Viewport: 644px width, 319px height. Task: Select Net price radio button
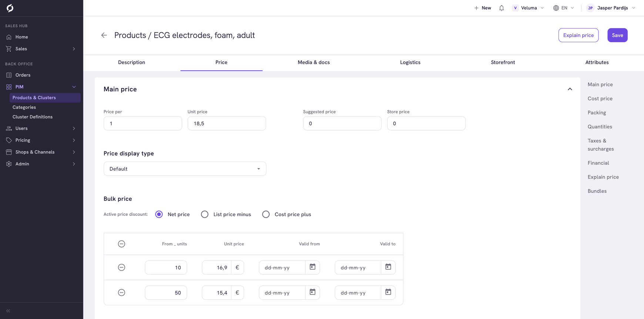159,214
